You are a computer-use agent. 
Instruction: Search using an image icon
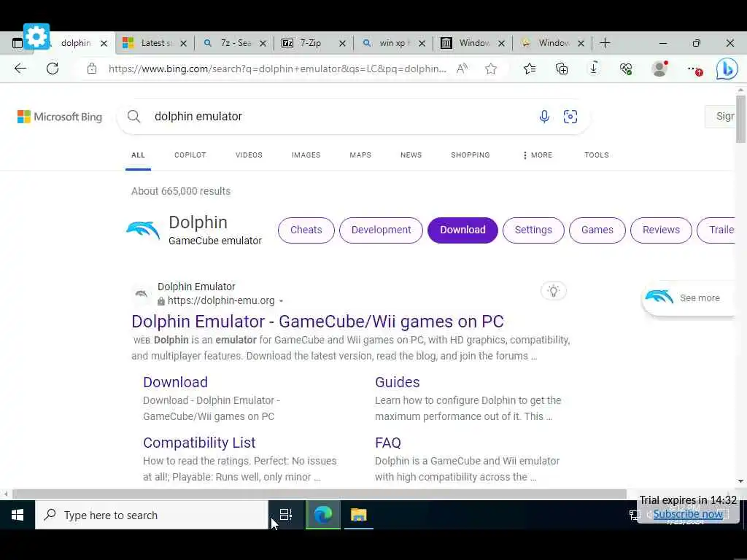570,116
